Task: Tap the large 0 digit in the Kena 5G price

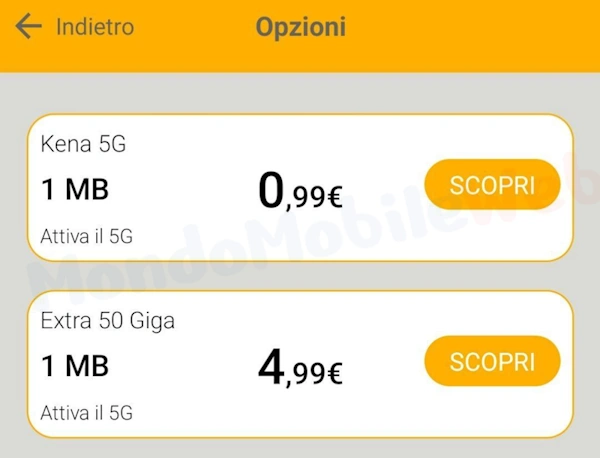Action: (x=271, y=191)
